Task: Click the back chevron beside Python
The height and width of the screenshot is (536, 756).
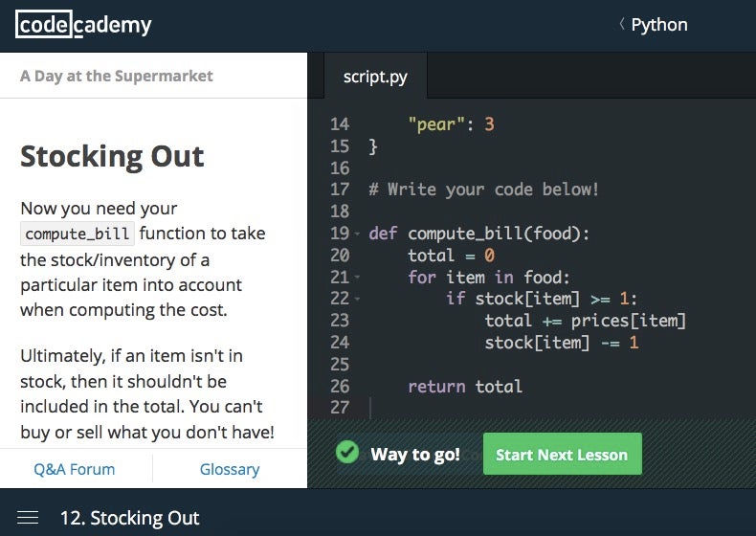Action: click(621, 25)
